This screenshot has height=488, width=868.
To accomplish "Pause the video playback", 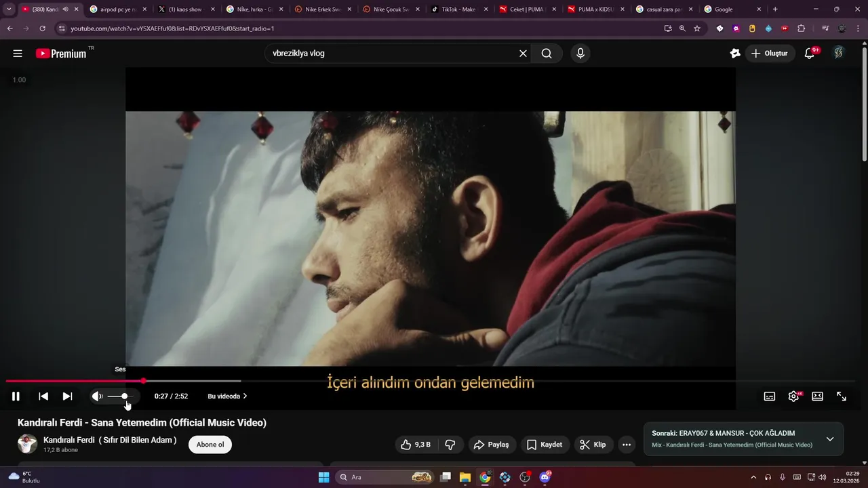I will click(x=16, y=396).
